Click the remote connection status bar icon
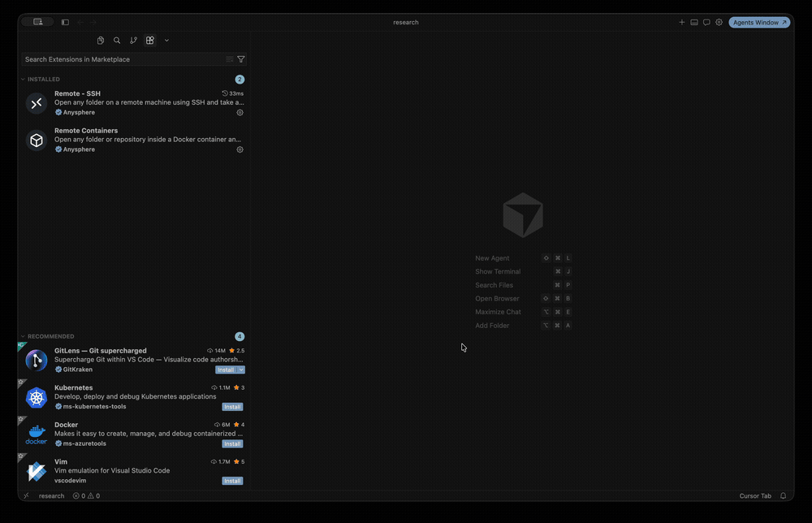Image resolution: width=812 pixels, height=523 pixels. pyautogui.click(x=27, y=496)
